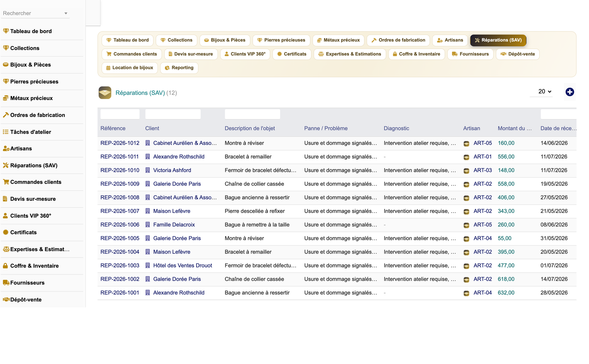Open the Tableau de bord top tab
The image size is (589, 364).
127,40
